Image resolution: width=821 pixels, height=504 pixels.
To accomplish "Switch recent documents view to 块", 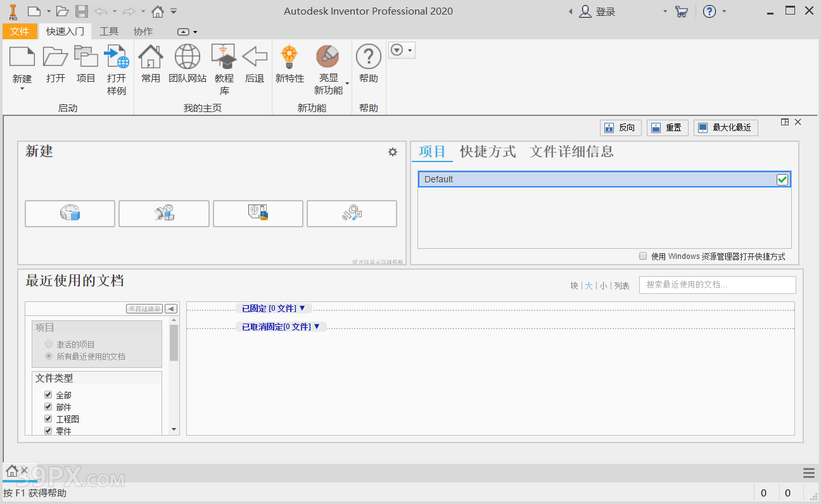I will [x=574, y=286].
